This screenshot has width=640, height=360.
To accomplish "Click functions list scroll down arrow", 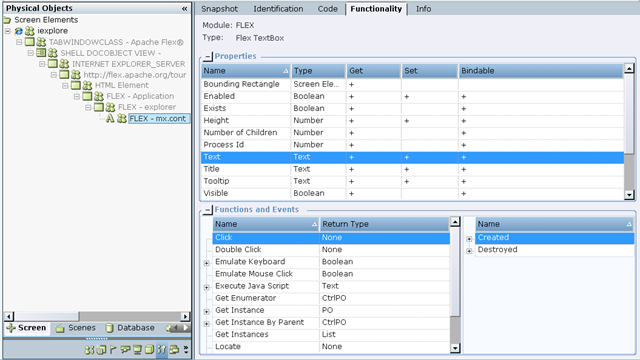I will [455, 348].
